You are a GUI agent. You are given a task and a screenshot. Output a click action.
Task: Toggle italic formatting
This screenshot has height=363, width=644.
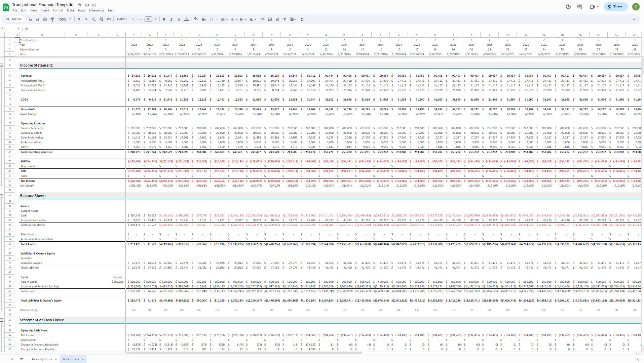point(172,19)
